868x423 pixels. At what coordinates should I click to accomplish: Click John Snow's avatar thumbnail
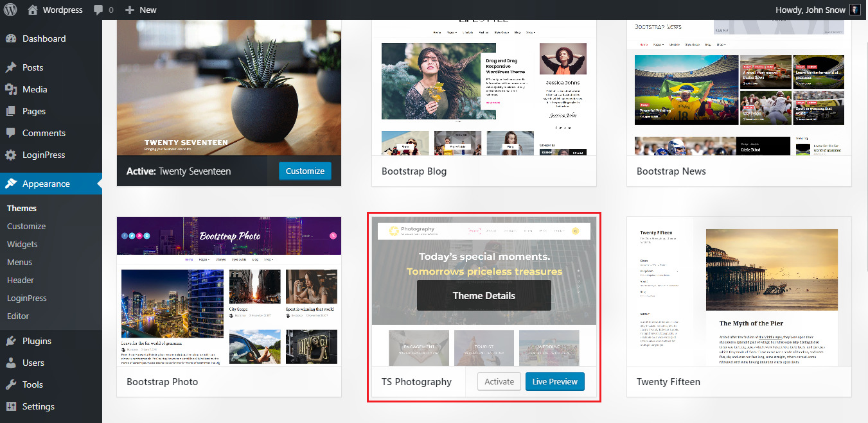click(855, 10)
